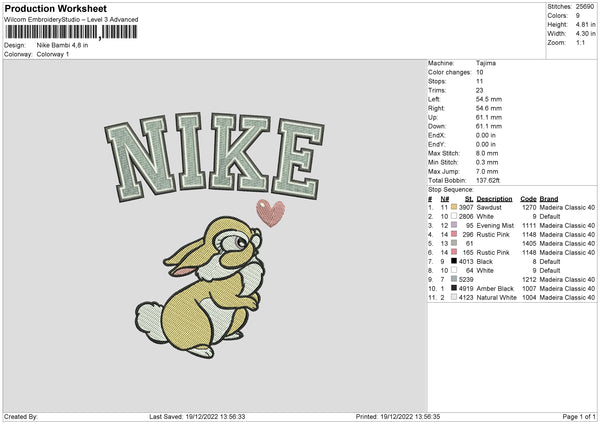Click the Description column header

[x=494, y=198]
